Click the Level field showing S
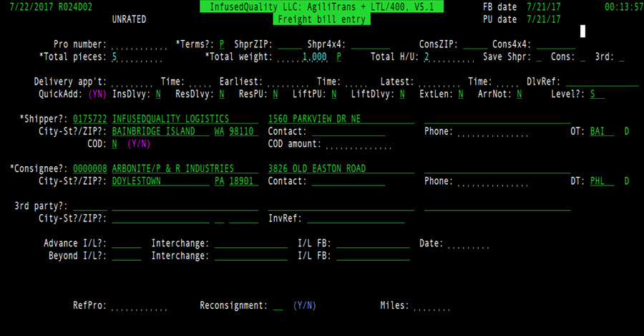This screenshot has height=336, width=644. click(x=597, y=94)
